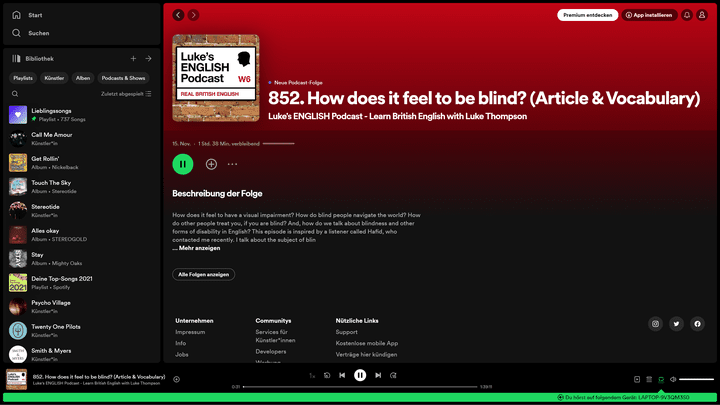Open Twitter social icon
The width and height of the screenshot is (720, 405).
676,324
